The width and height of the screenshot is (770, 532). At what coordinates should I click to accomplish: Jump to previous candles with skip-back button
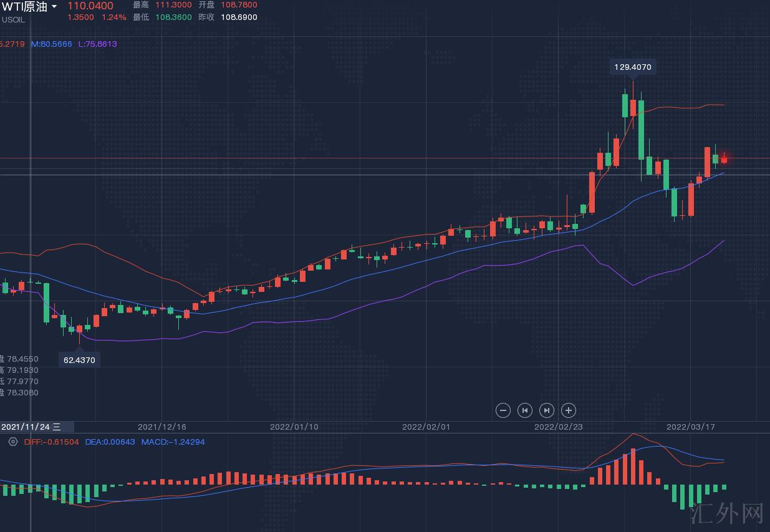(x=525, y=410)
